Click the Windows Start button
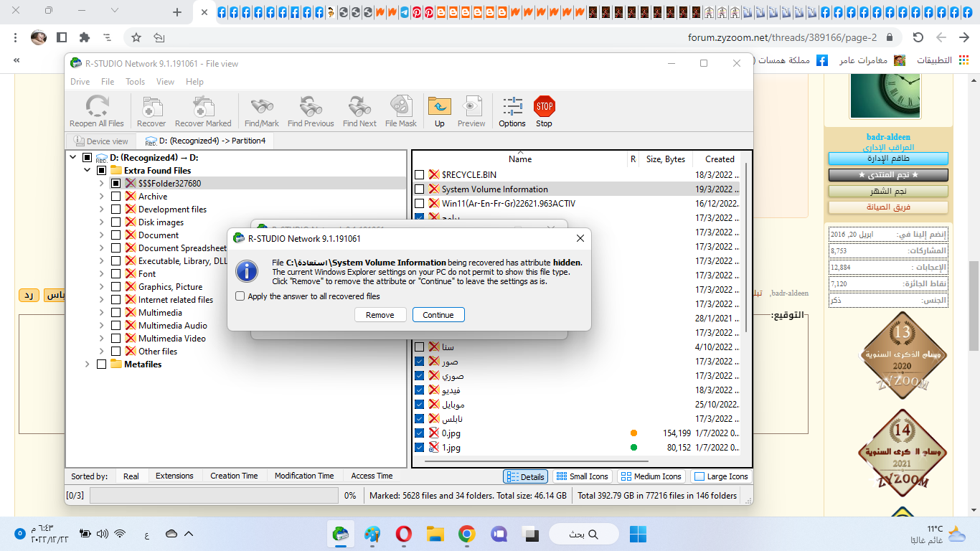Image resolution: width=980 pixels, height=551 pixels. 638,534
